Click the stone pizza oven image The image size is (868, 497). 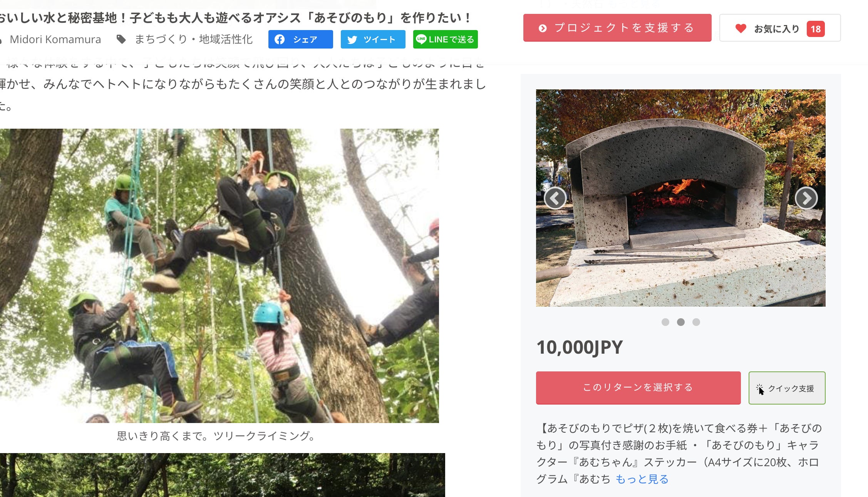(680, 198)
